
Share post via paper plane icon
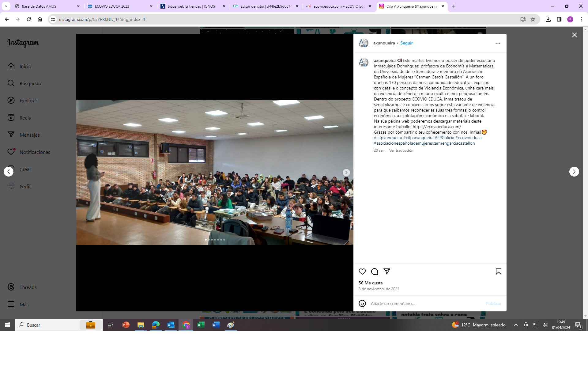[387, 271]
